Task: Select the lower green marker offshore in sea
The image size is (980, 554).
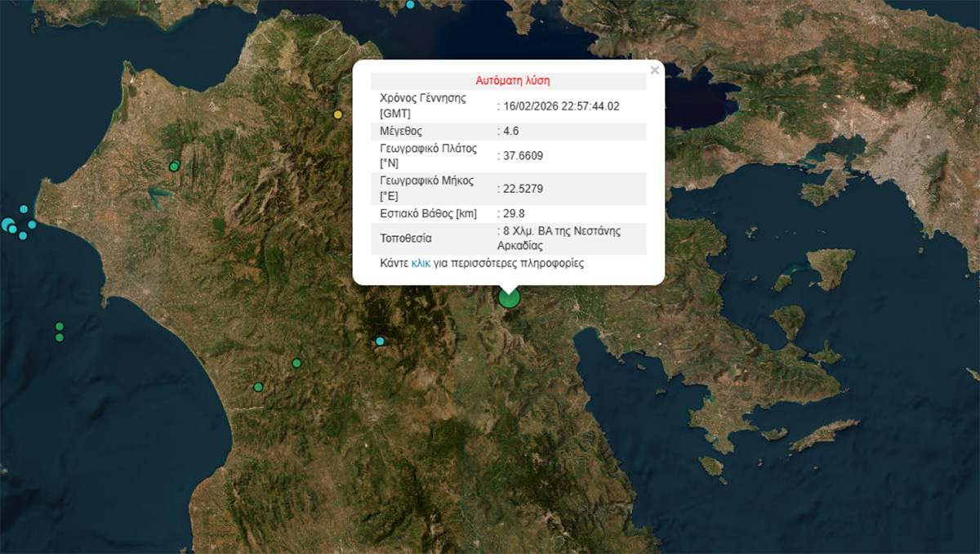Action: click(x=60, y=337)
